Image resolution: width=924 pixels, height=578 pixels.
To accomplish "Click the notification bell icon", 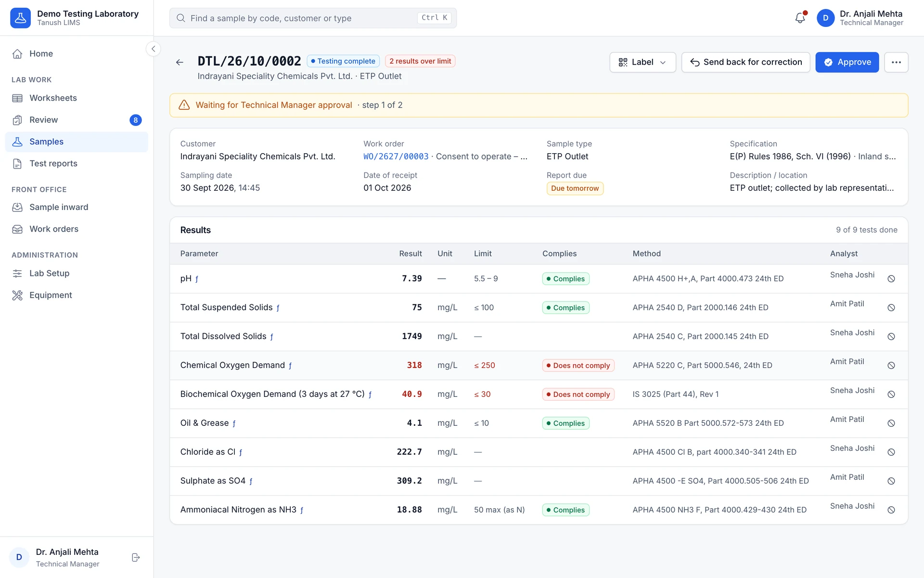I will coord(800,18).
